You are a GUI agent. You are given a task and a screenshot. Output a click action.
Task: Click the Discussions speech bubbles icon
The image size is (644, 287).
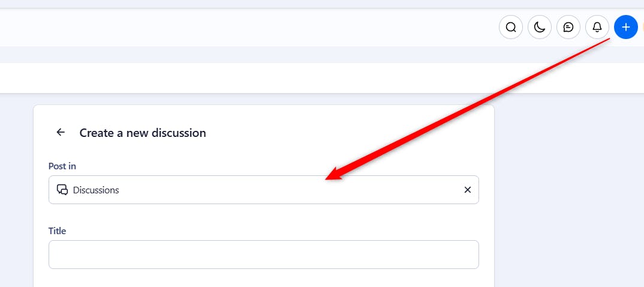62,190
